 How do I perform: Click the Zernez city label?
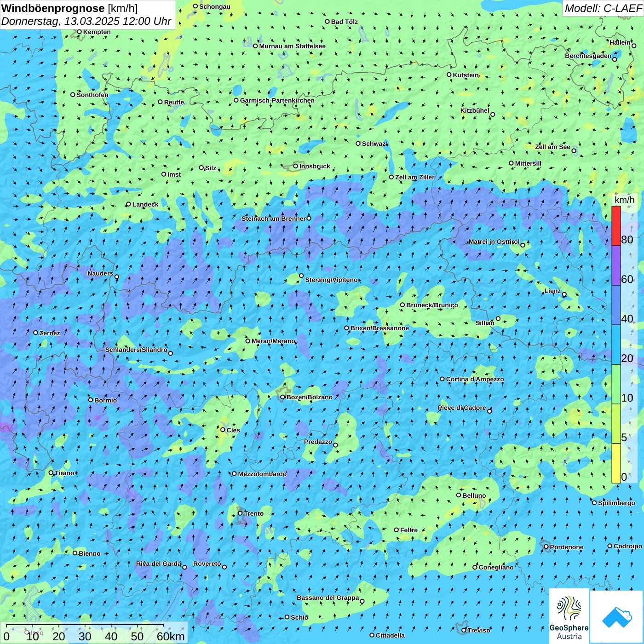[x=50, y=333]
